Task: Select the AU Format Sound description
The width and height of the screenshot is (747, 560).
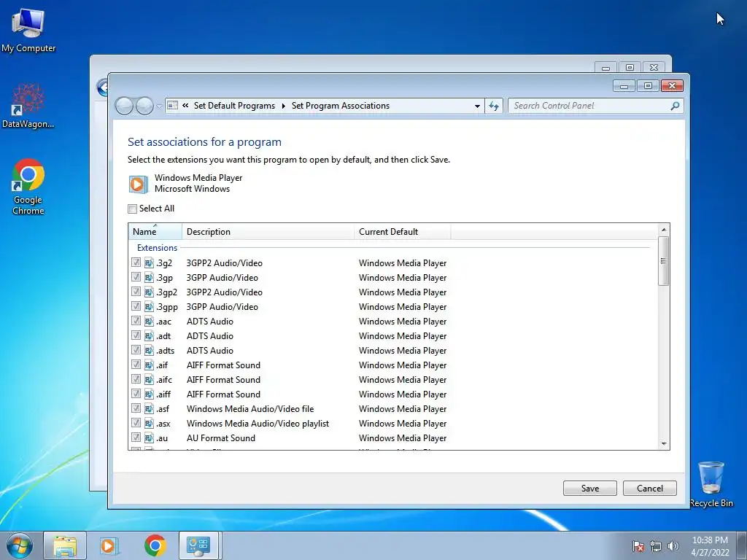Action: point(221,438)
